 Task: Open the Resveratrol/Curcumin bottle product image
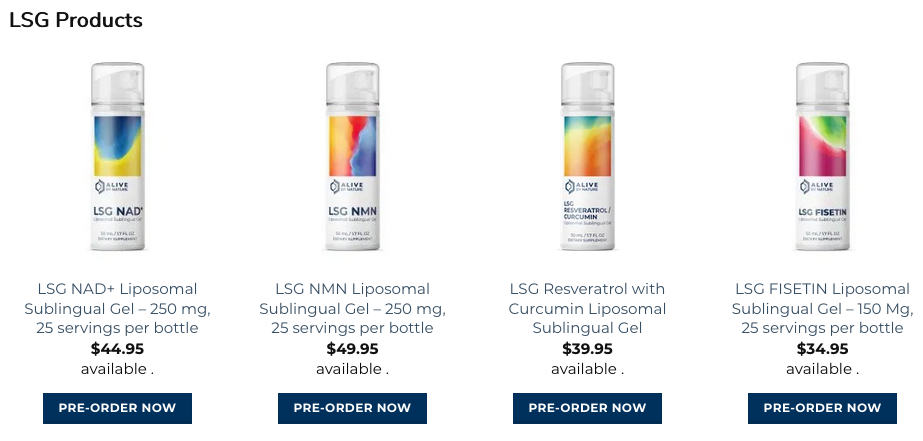pos(587,157)
